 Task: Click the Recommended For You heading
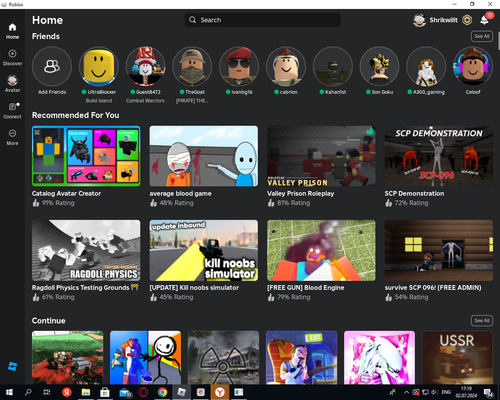[x=76, y=115]
